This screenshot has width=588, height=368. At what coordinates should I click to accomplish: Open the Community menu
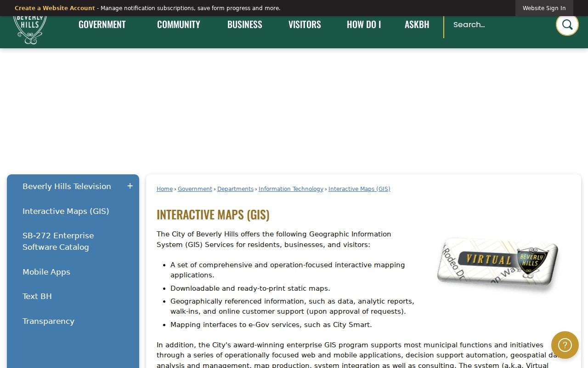pos(179,25)
